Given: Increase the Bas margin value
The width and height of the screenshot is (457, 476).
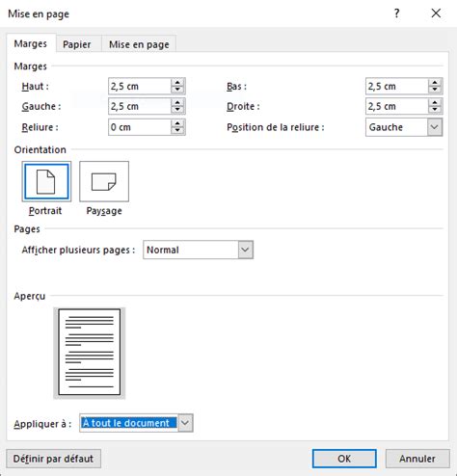Looking at the screenshot, I should pyautogui.click(x=435, y=83).
